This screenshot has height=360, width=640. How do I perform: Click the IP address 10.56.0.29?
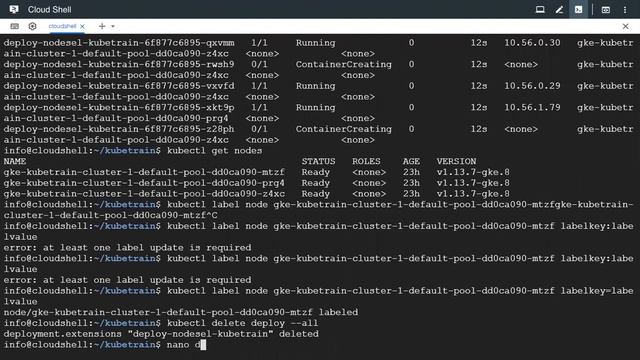(x=532, y=86)
